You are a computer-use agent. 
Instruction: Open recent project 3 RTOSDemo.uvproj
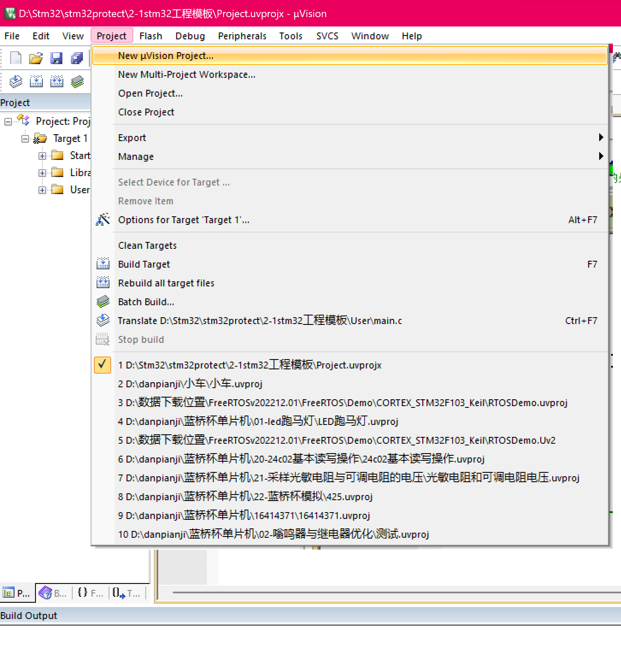pos(350,403)
